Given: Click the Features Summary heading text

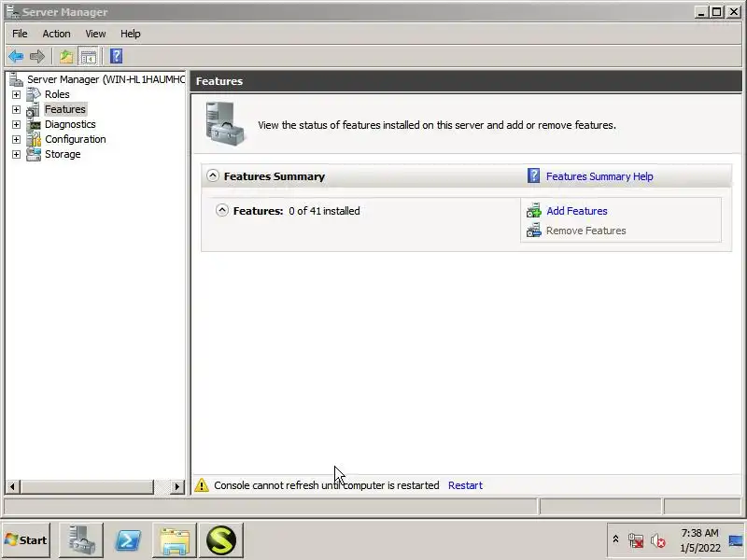Looking at the screenshot, I should 274,176.
